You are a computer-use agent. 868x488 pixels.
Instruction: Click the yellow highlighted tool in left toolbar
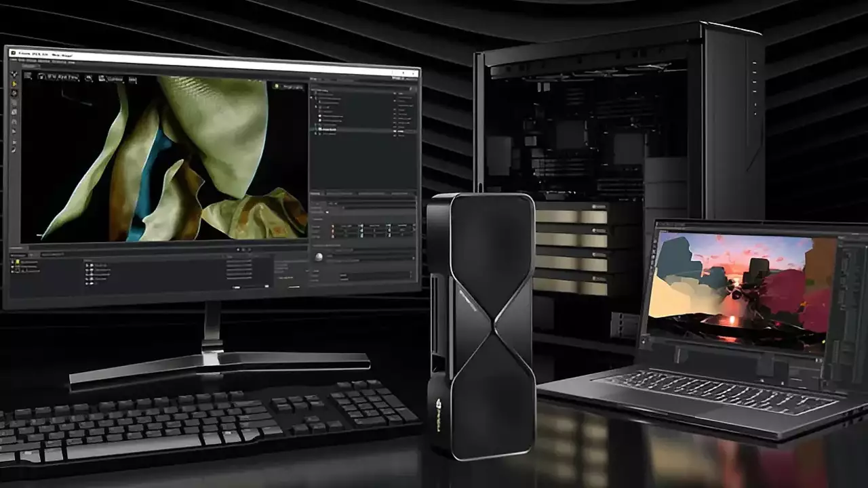[x=14, y=84]
